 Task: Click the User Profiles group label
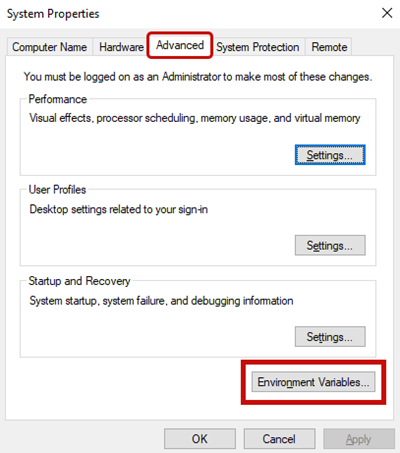click(57, 190)
